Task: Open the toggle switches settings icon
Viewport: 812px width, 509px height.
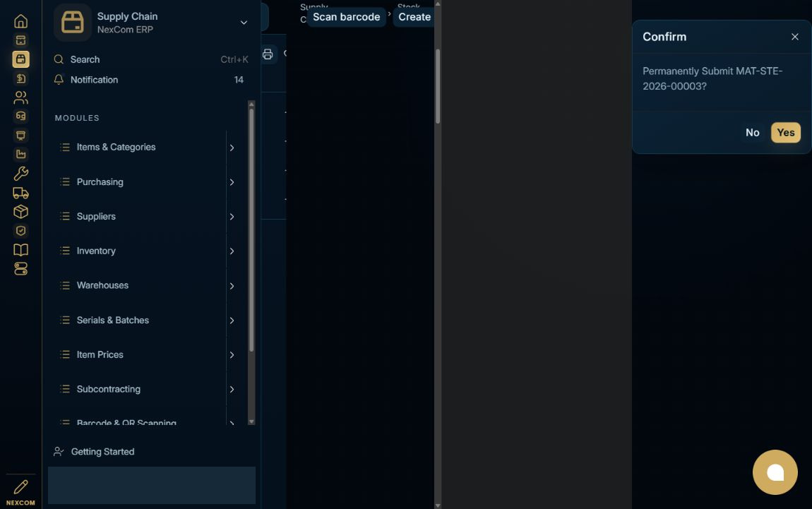Action: (20, 269)
